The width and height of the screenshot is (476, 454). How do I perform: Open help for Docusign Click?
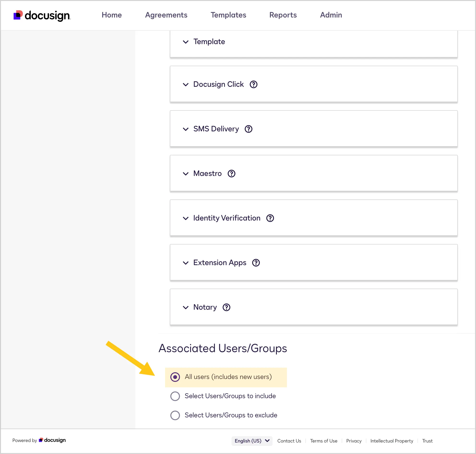(x=253, y=84)
